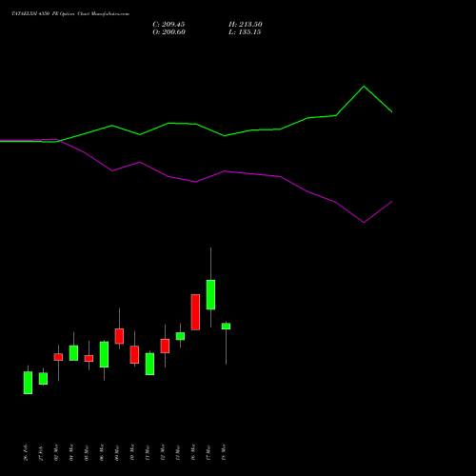Click the "09 Mar" date axis label
Image resolution: width=476 pixels, height=476 pixels.
117,452
